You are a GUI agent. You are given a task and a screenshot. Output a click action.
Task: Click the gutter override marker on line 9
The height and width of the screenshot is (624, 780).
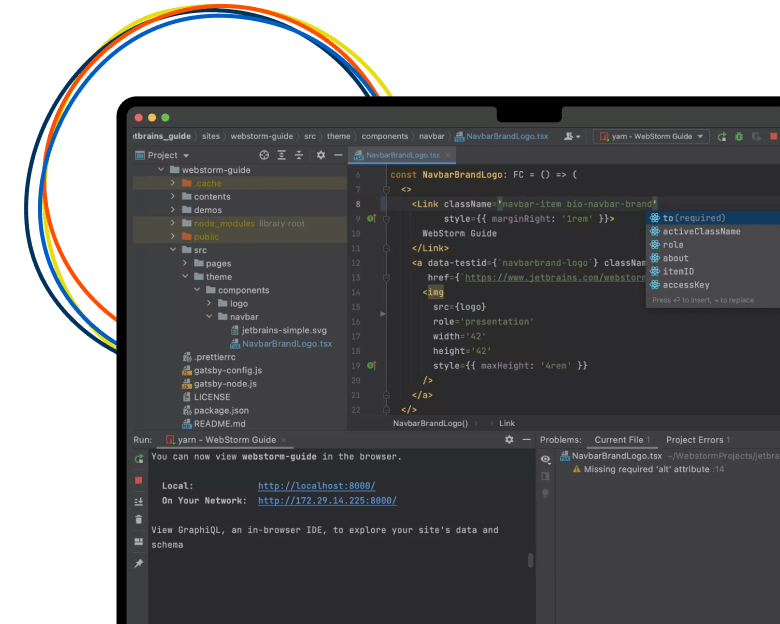pyautogui.click(x=372, y=218)
